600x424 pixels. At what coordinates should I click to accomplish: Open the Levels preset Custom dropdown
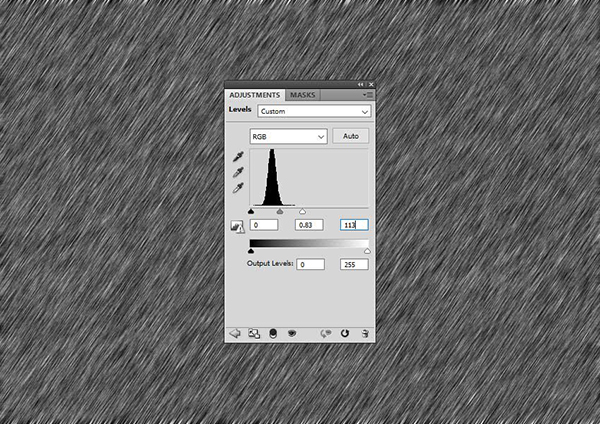pos(314,111)
